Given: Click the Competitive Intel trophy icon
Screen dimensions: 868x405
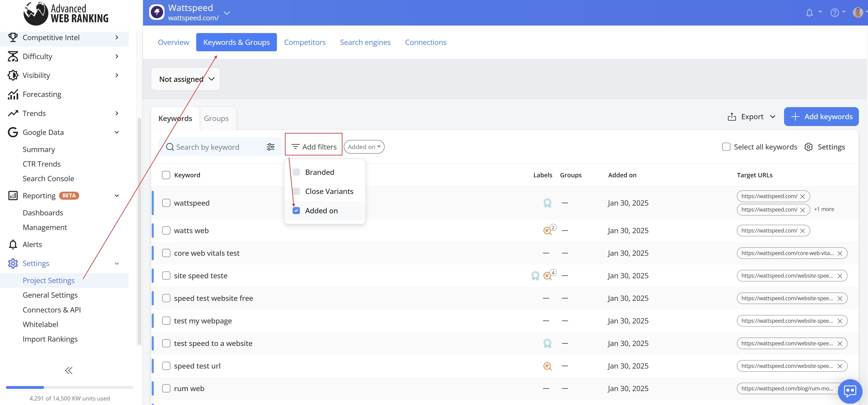Looking at the screenshot, I should 13,37.
